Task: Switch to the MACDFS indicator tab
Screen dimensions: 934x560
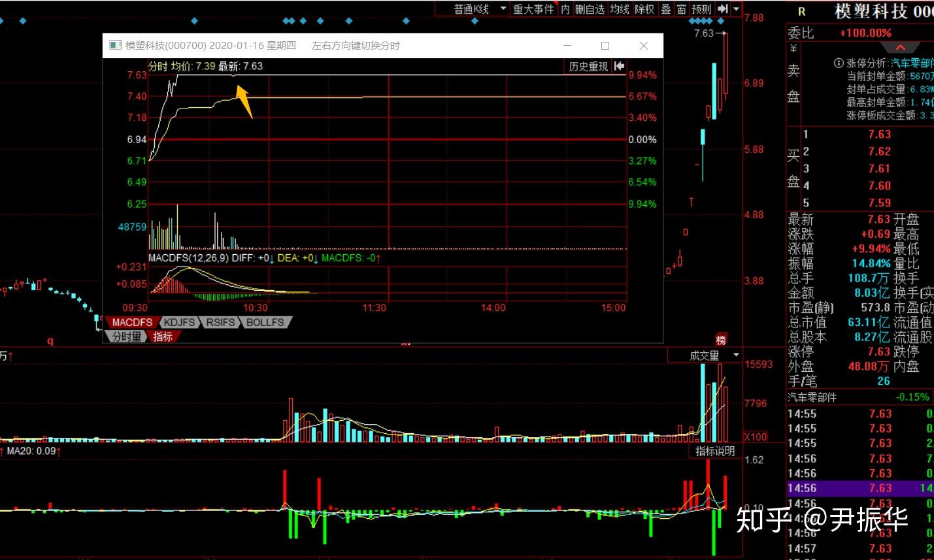Action: (x=132, y=322)
